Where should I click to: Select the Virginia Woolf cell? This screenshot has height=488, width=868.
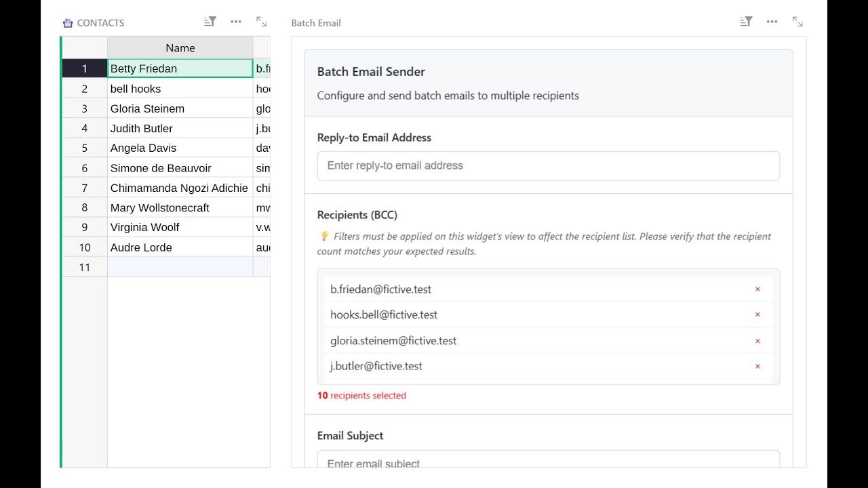pos(180,227)
